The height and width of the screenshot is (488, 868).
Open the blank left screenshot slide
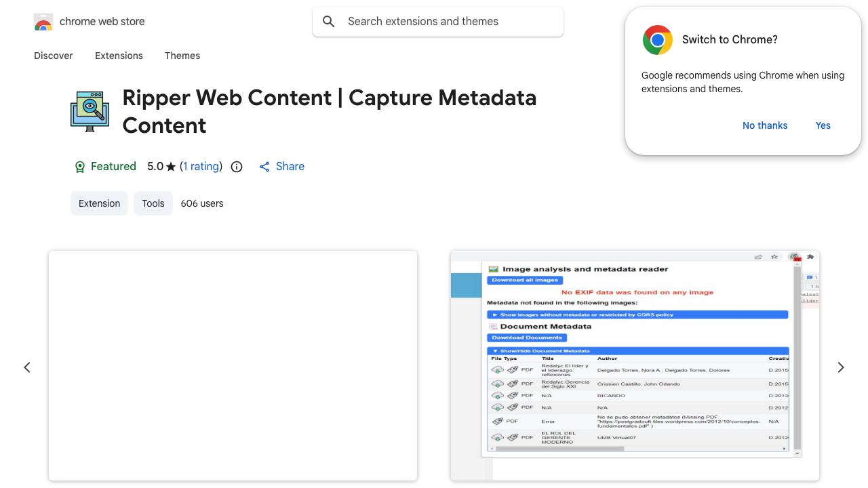click(x=233, y=366)
